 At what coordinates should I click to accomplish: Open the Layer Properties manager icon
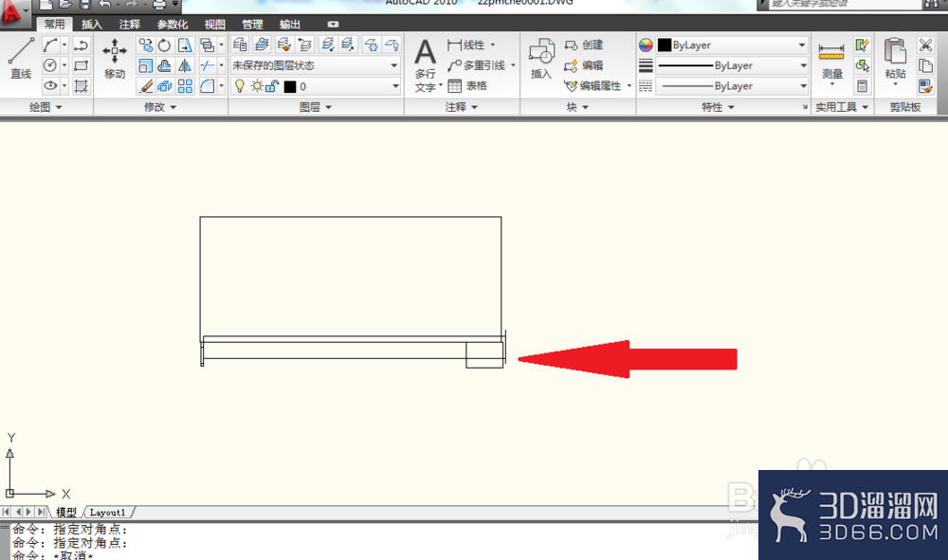(240, 45)
